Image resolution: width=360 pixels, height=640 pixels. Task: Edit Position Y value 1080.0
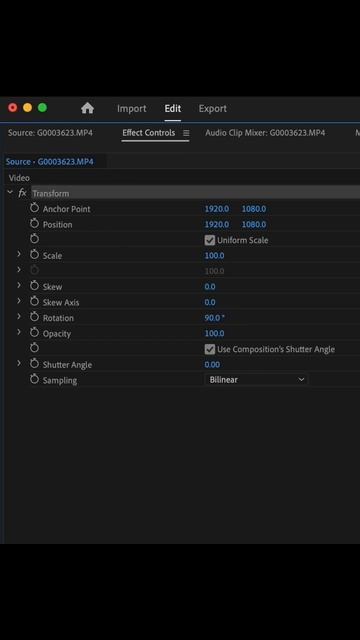(x=254, y=224)
